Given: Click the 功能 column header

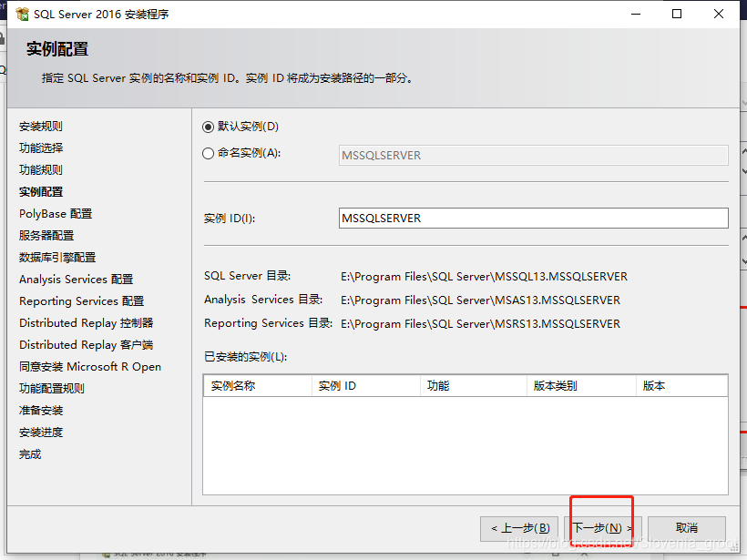Looking at the screenshot, I should tap(474, 386).
